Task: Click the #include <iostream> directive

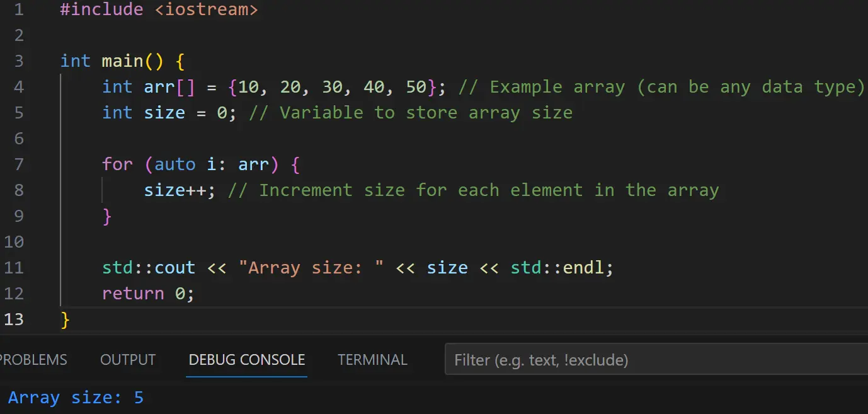Action: 157,9
